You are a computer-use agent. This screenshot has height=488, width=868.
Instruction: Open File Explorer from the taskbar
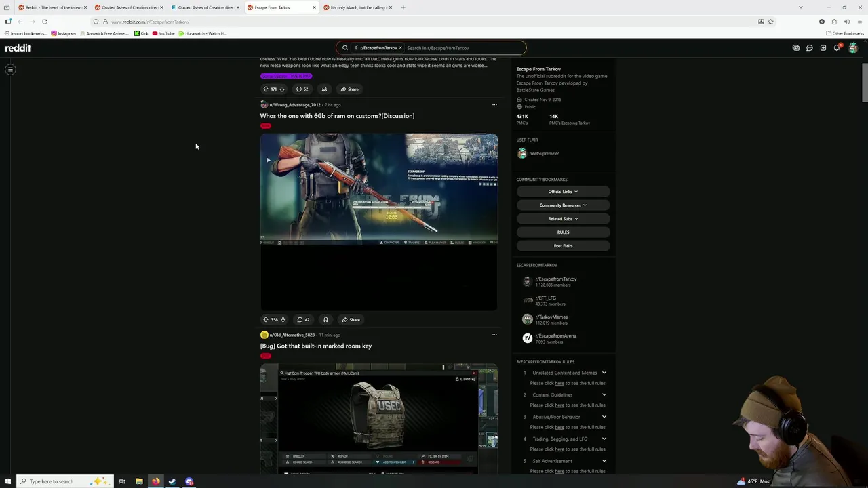pos(139,481)
